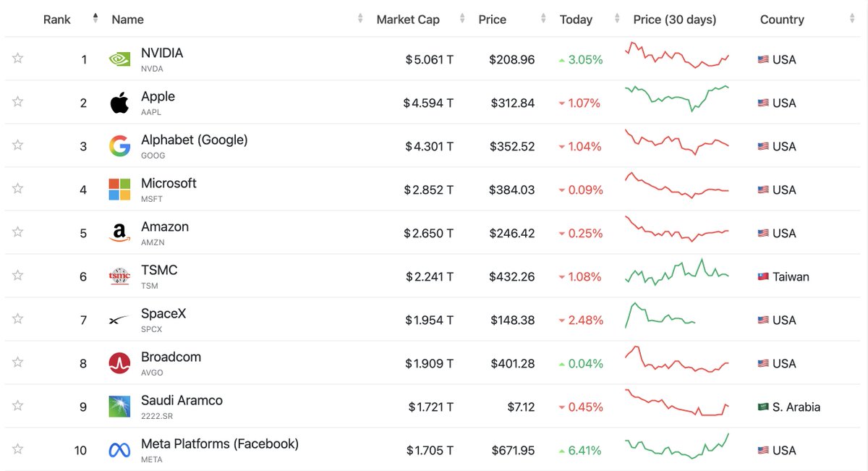Click the Meta Platforms logo icon
Image resolution: width=868 pixels, height=471 pixels.
(119, 450)
